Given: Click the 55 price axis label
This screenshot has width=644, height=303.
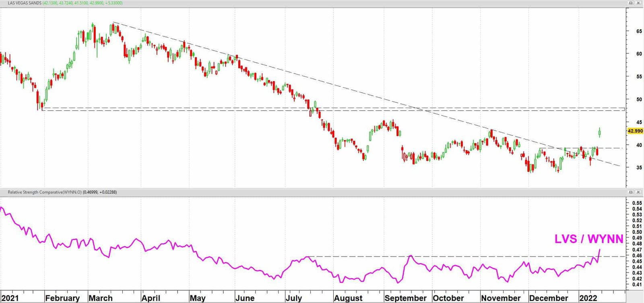Looking at the screenshot, I should pyautogui.click(x=639, y=76).
